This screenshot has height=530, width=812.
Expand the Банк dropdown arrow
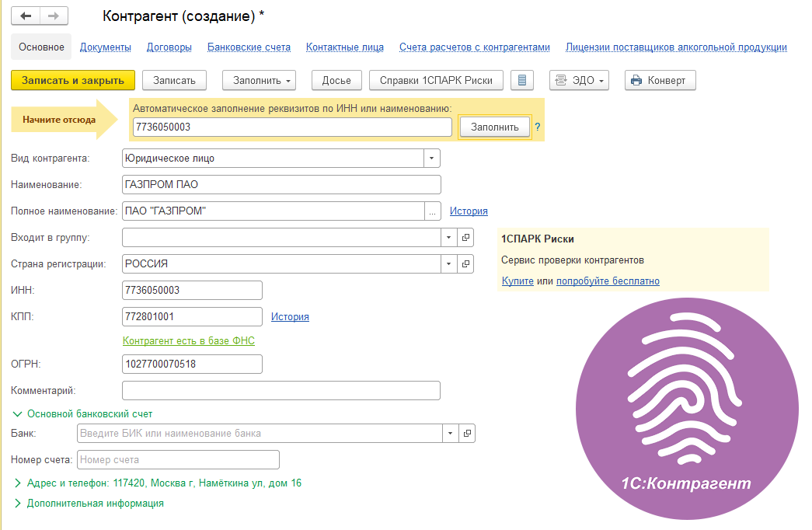450,433
